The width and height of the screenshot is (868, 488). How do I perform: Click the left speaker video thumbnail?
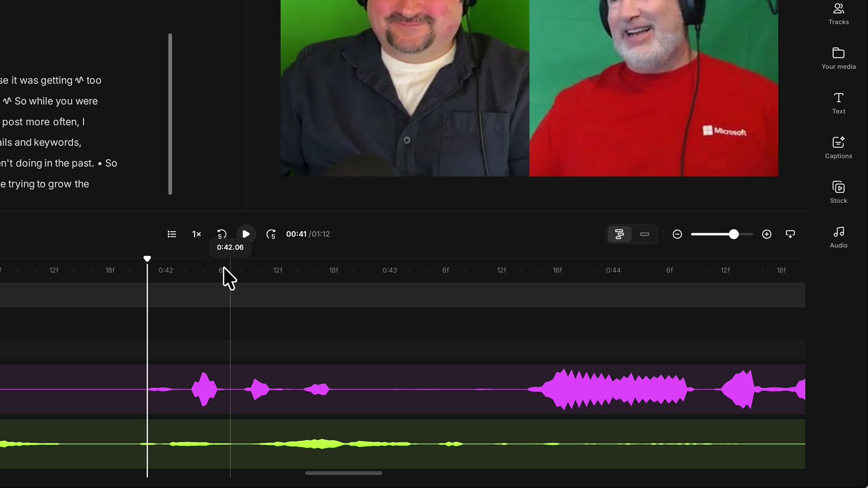(x=405, y=88)
